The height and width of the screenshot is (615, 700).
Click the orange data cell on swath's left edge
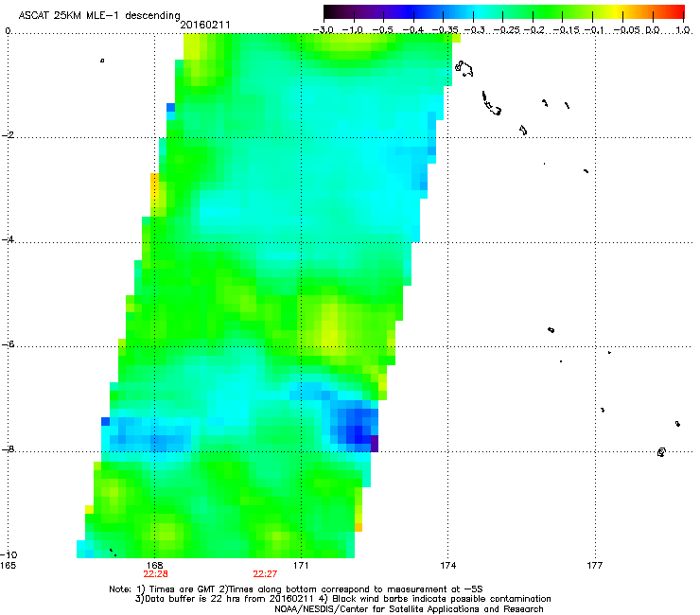pyautogui.click(x=154, y=182)
